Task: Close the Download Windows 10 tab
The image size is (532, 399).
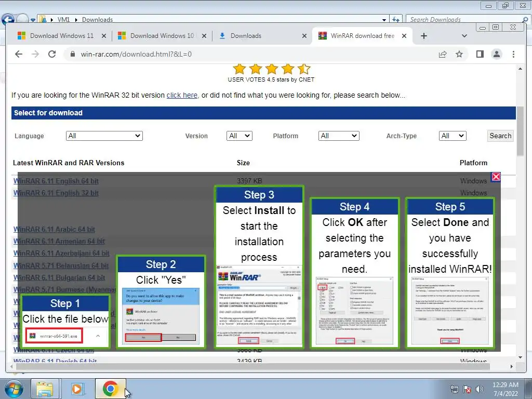Action: [204, 36]
